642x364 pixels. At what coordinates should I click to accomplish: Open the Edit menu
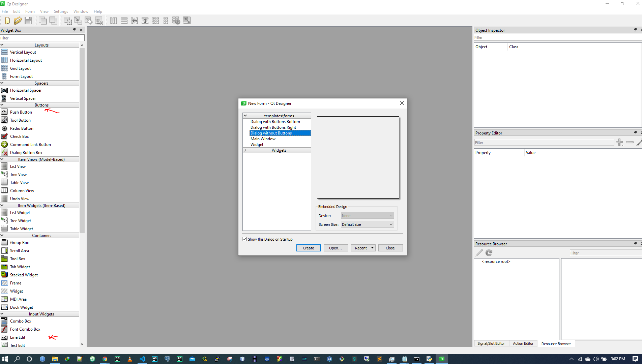coord(17,11)
